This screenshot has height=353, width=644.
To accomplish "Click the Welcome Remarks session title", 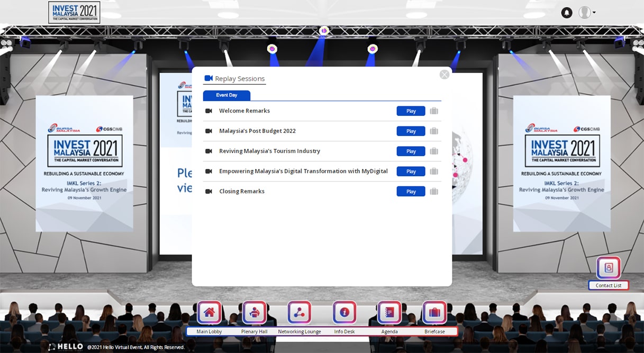I will point(244,111).
